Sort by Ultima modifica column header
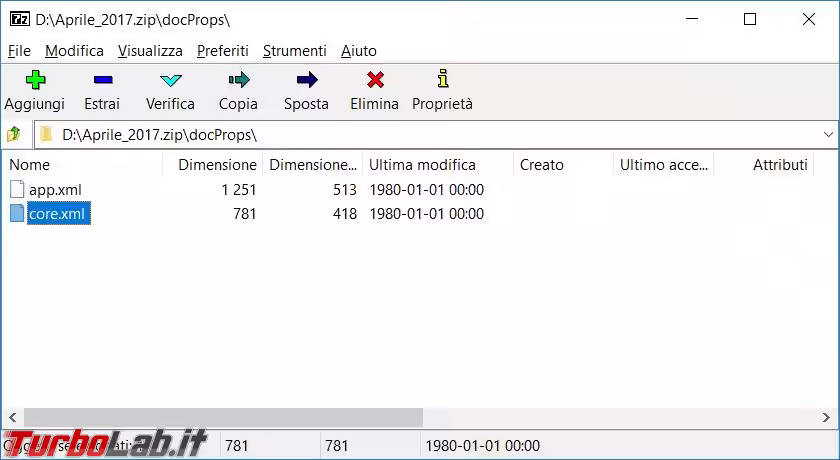The height and width of the screenshot is (460, 840). pyautogui.click(x=422, y=165)
